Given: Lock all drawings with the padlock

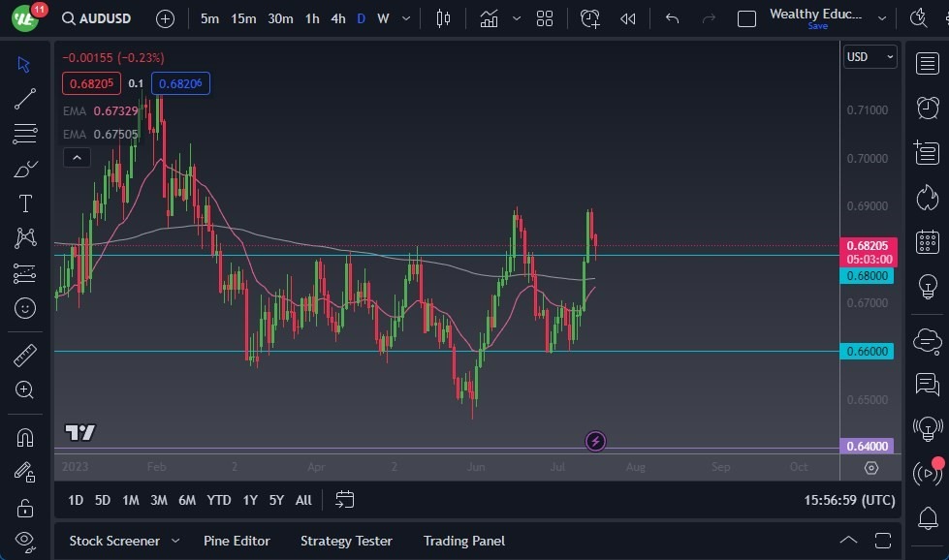Looking at the screenshot, I should [24, 507].
